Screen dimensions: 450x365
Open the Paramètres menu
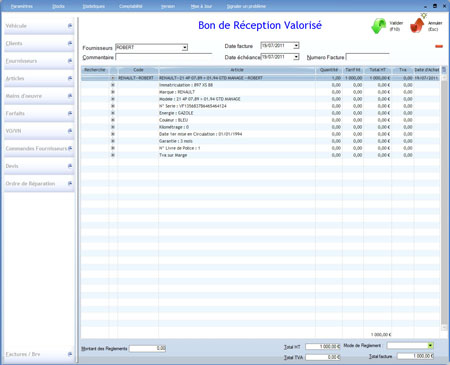click(21, 6)
